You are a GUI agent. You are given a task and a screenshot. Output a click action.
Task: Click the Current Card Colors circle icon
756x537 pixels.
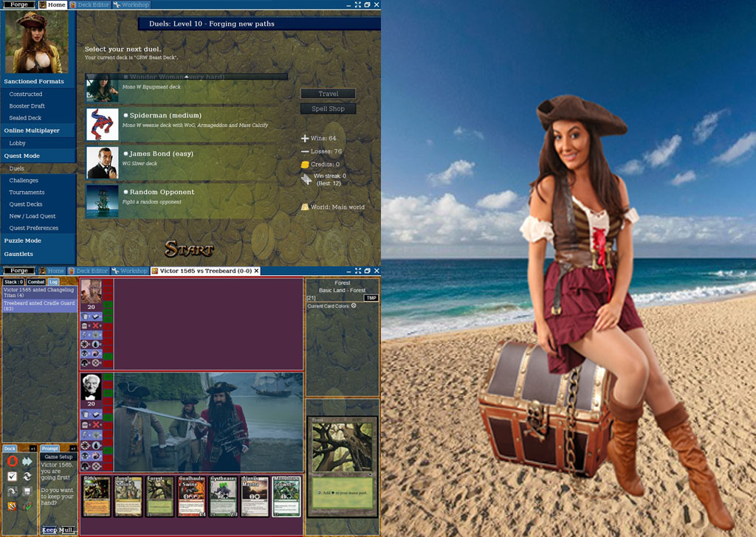[x=354, y=306]
